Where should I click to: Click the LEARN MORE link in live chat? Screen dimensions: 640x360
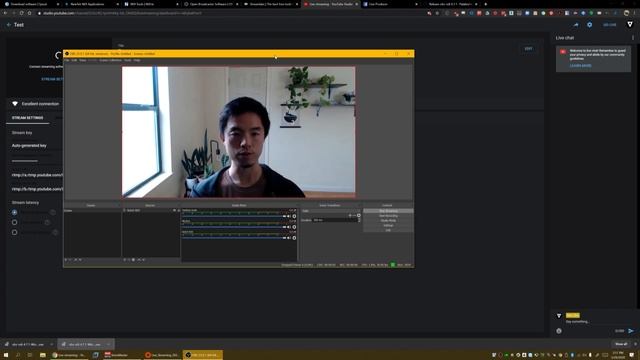pyautogui.click(x=580, y=65)
